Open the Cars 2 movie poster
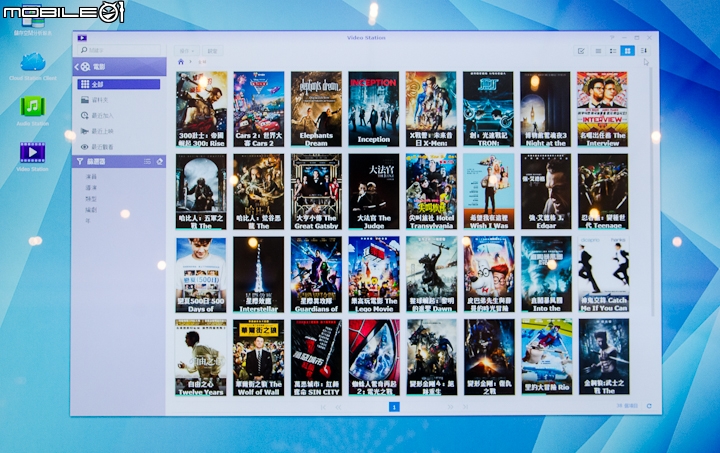The height and width of the screenshot is (453, 720). coord(259,109)
